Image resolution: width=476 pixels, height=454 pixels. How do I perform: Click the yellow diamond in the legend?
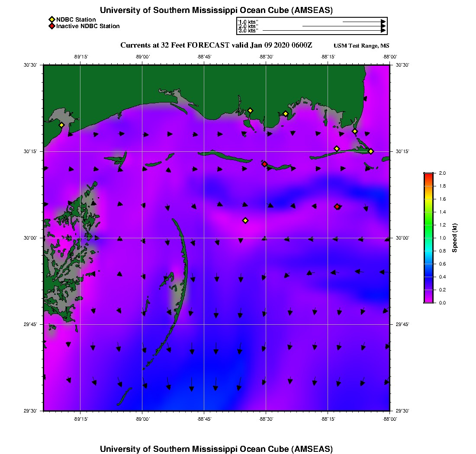click(x=51, y=19)
